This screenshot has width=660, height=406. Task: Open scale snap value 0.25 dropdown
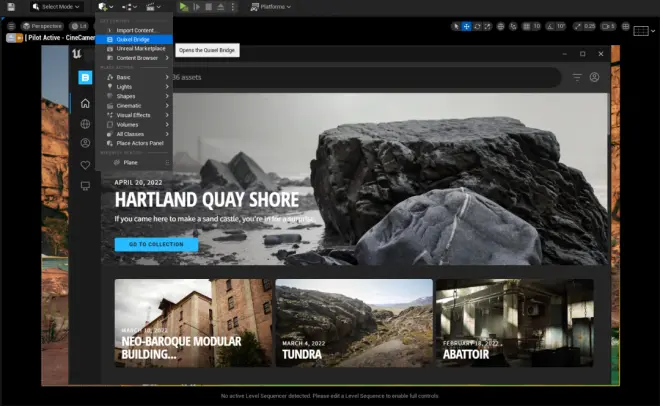(590, 27)
